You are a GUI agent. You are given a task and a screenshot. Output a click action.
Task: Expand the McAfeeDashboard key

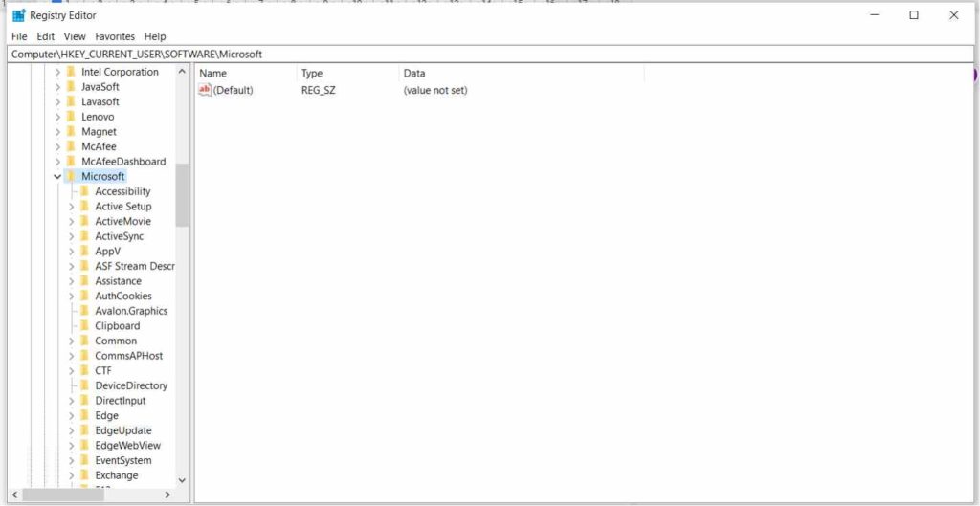57,161
